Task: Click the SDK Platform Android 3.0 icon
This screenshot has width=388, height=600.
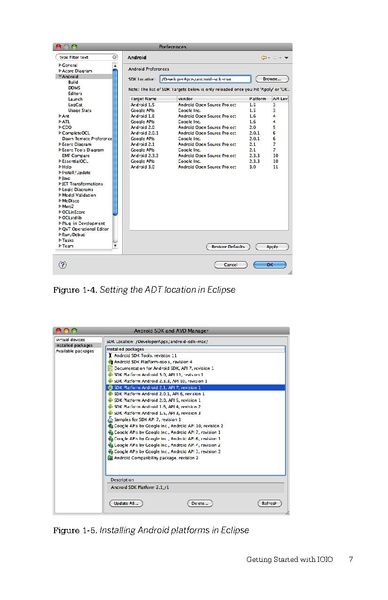Action: (110, 375)
